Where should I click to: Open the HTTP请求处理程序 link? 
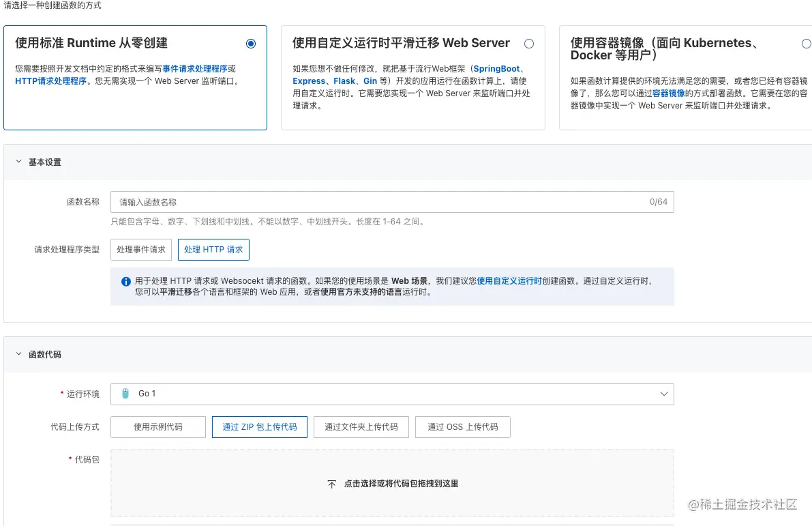pos(50,81)
